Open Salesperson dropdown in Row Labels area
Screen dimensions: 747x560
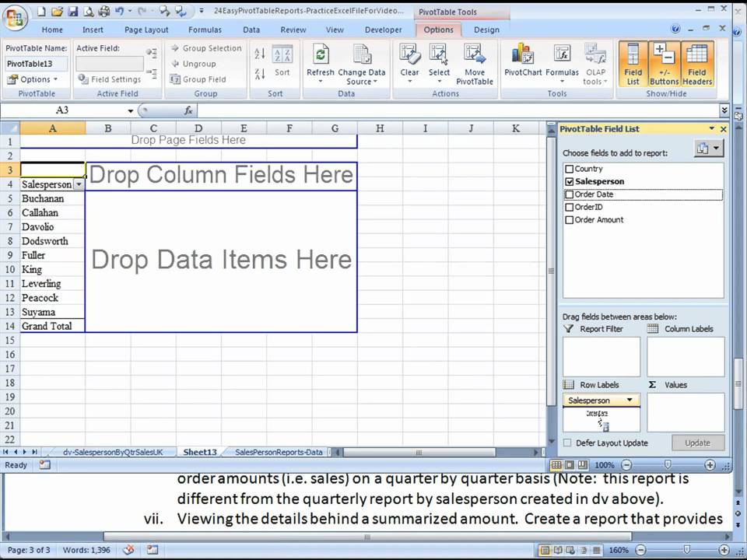(630, 401)
